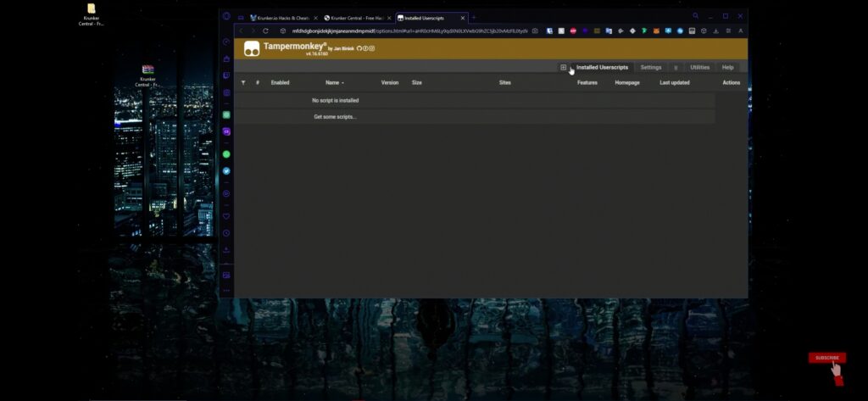Open sidebar three-dots setup menu

pos(225,291)
